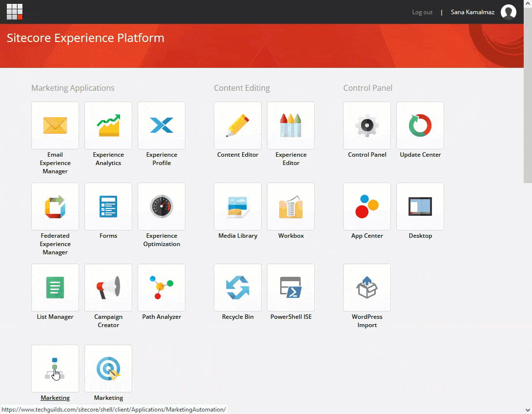
Task: Open the Forms application icon
Action: point(108,207)
